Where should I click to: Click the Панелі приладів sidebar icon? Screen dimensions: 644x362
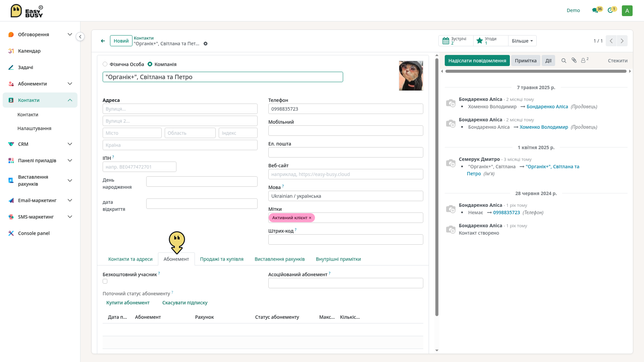[11, 161]
